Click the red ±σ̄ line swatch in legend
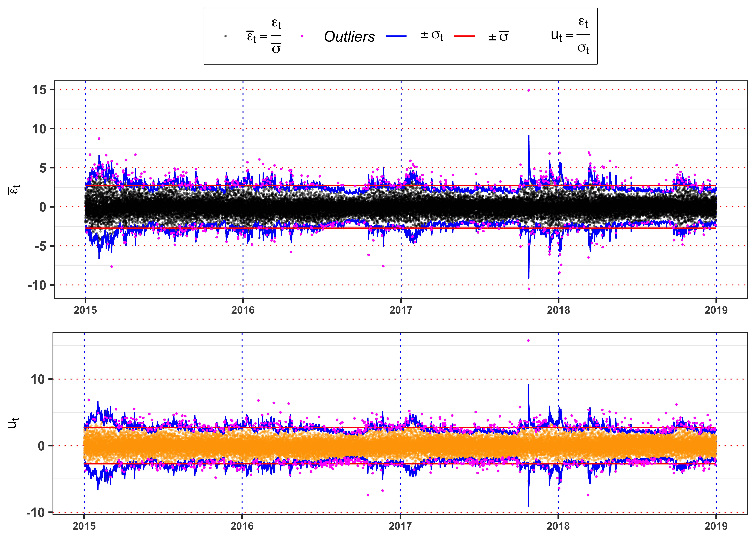 464,36
